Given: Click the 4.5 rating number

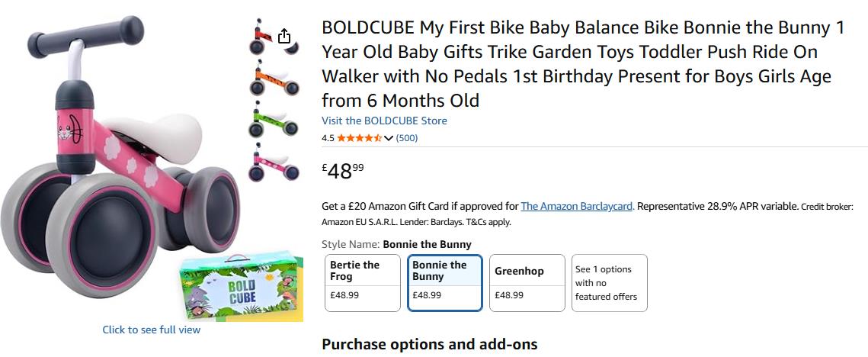Looking at the screenshot, I should (328, 138).
